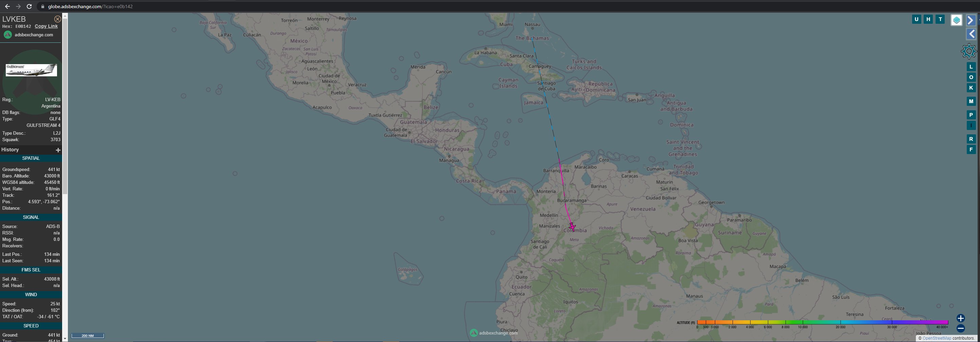Click the adsbexchange green logo icon in sidebar
This screenshot has width=980, height=342.
point(7,35)
